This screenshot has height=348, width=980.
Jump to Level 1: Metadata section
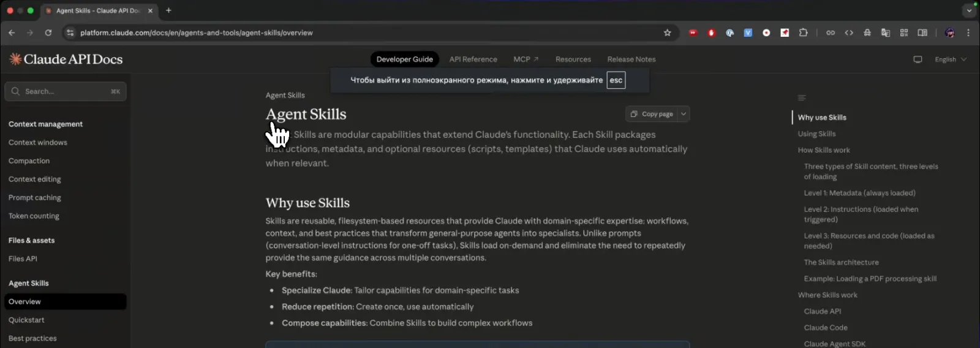click(859, 193)
